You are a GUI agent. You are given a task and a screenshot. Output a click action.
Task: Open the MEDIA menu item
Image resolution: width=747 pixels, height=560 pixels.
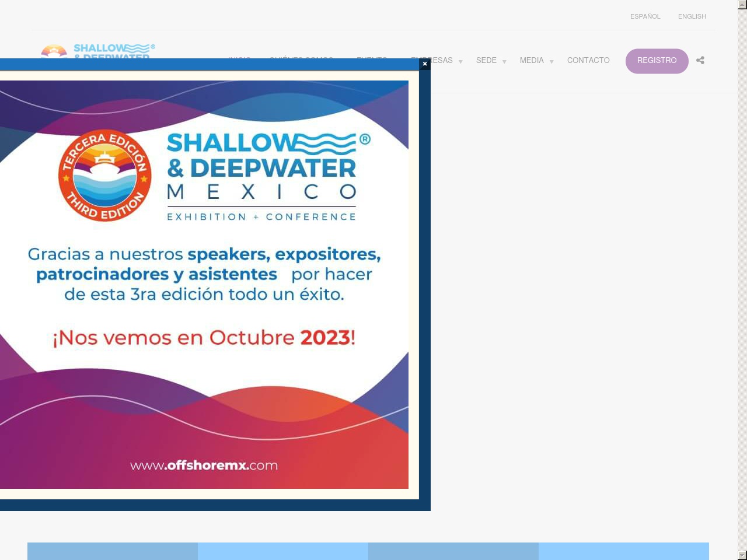[x=532, y=61]
